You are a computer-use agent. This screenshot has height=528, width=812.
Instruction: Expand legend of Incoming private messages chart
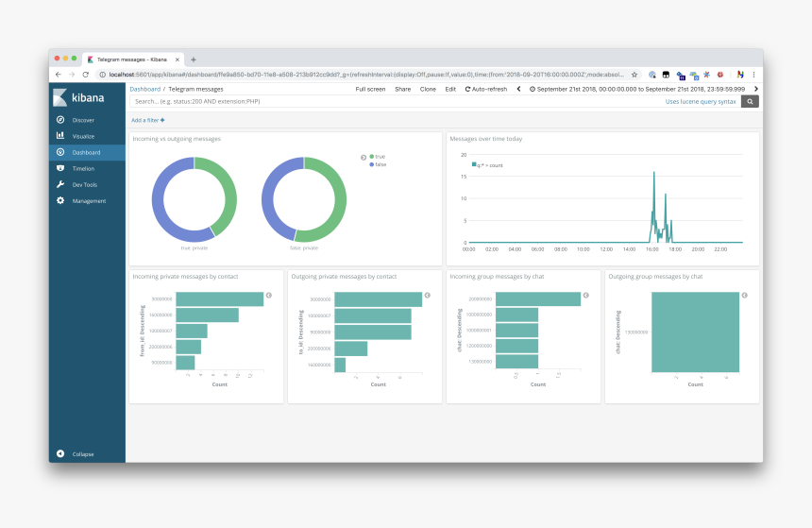coord(268,296)
